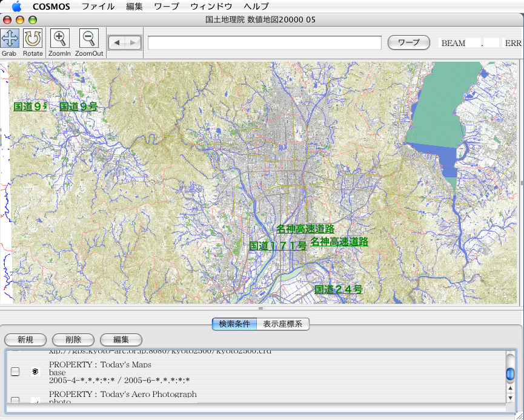This screenshot has width=524, height=420.
Task: Activate the ZoomIn magnifier tool
Action: coord(60,38)
